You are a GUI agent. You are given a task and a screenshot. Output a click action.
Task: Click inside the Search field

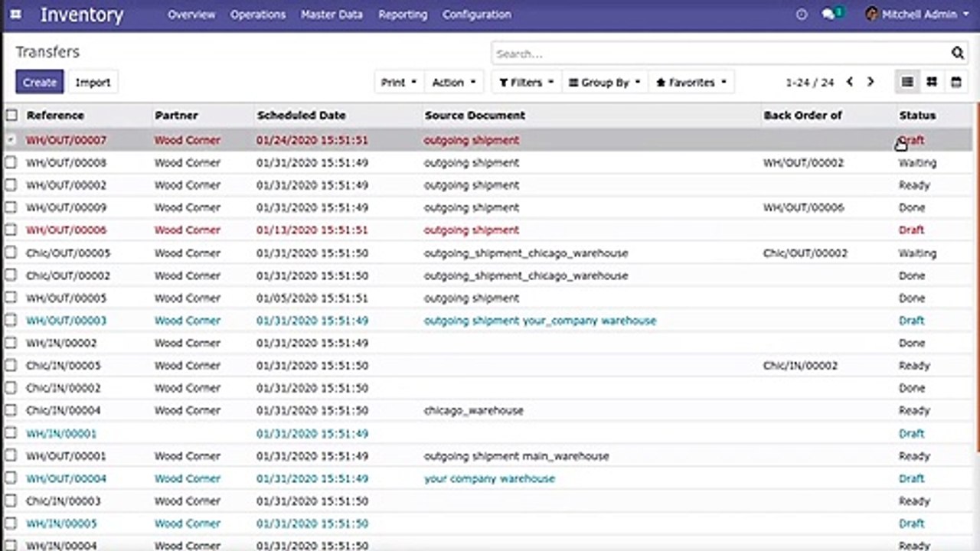point(720,54)
